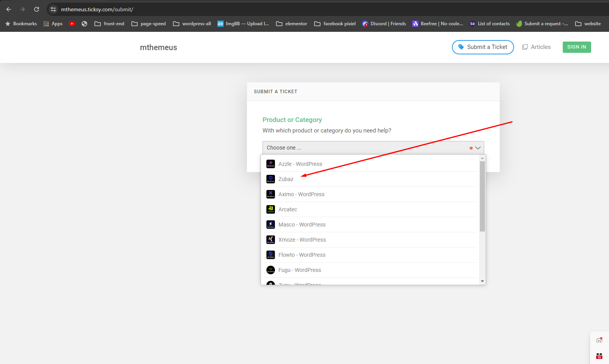Click the Arcatec product icon
The width and height of the screenshot is (609, 364).
click(271, 209)
